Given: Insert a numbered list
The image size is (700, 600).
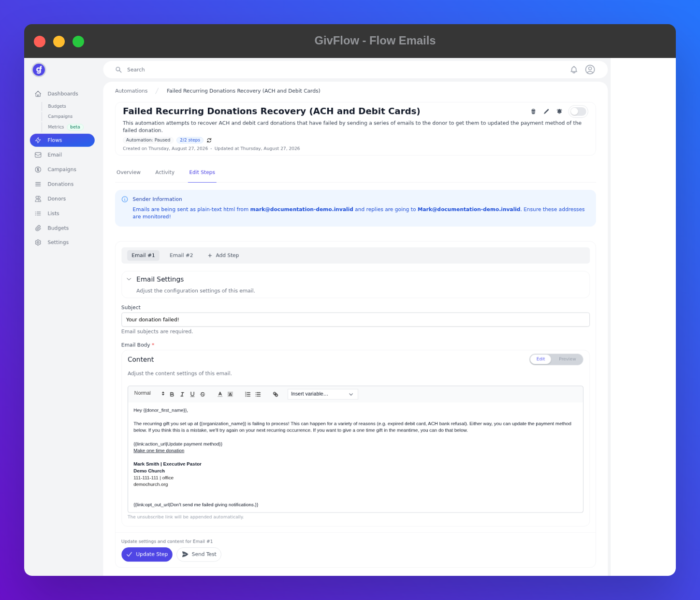Looking at the screenshot, I should tap(248, 394).
